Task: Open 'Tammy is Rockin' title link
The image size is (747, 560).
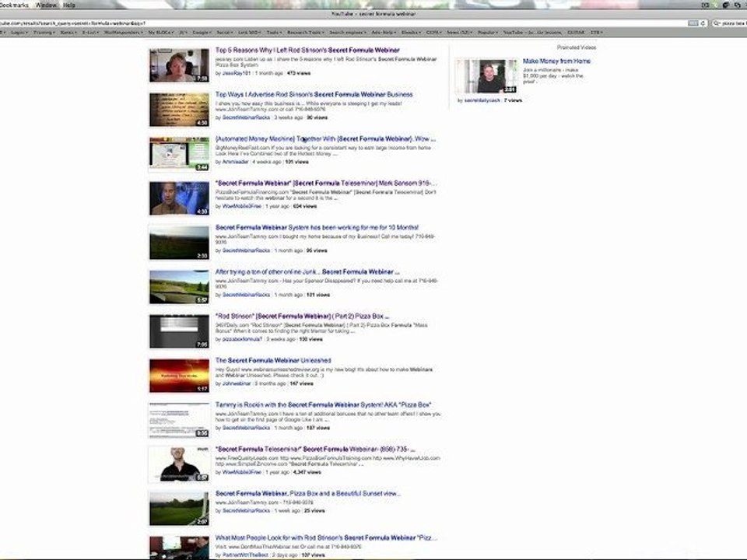Action: (x=323, y=404)
